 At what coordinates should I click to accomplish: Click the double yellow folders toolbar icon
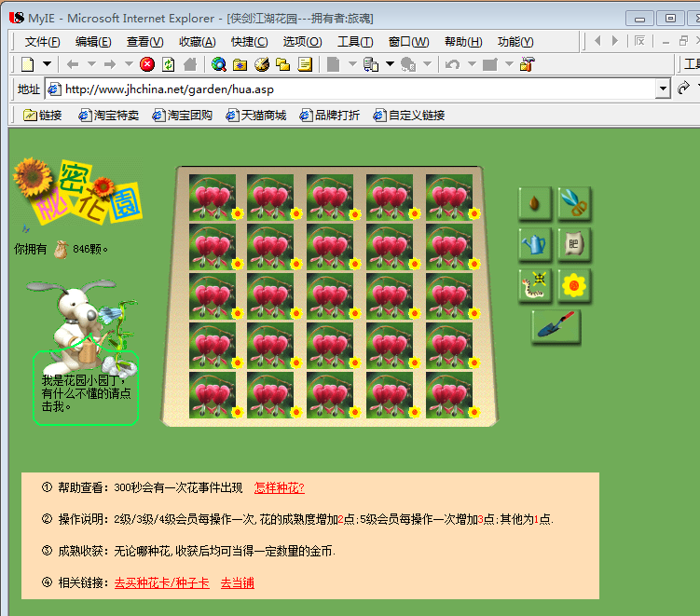click(282, 64)
